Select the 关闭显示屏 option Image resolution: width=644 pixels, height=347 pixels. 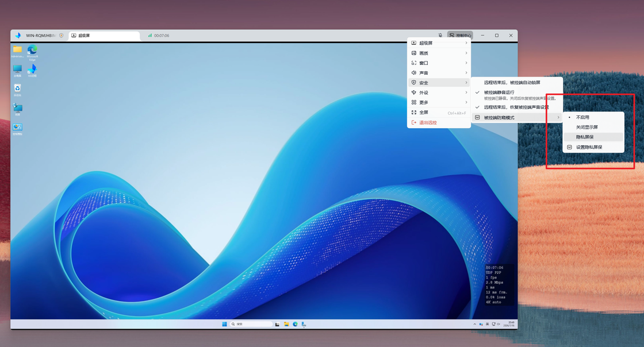coord(593,127)
